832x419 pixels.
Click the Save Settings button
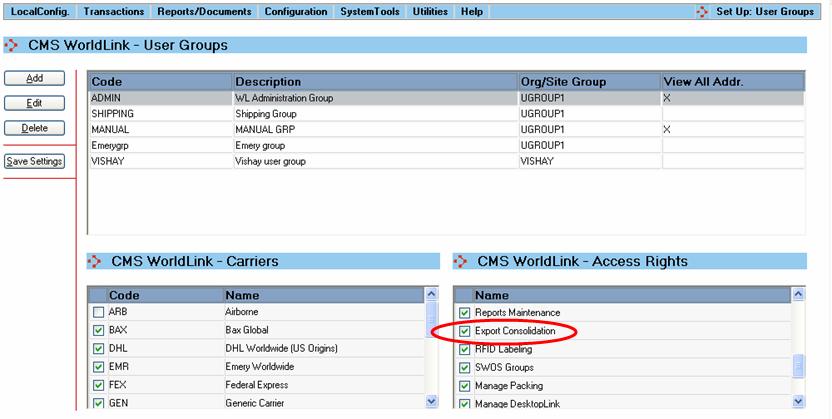click(35, 161)
